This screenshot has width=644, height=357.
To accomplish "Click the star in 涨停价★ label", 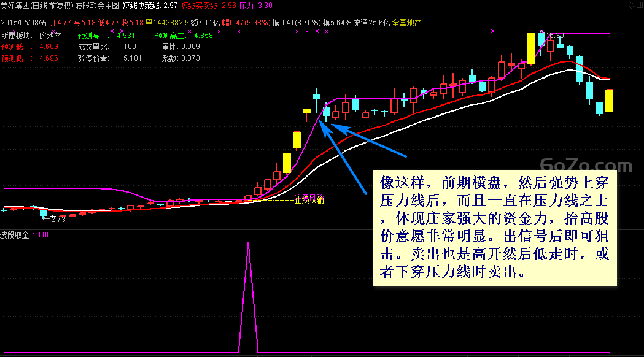I will [104, 59].
